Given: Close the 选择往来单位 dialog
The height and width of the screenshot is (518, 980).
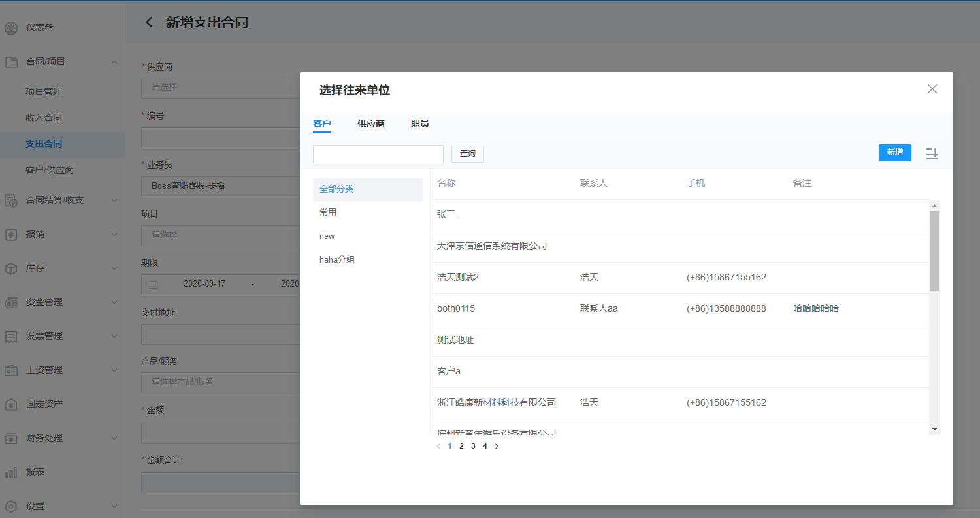Looking at the screenshot, I should pyautogui.click(x=932, y=89).
